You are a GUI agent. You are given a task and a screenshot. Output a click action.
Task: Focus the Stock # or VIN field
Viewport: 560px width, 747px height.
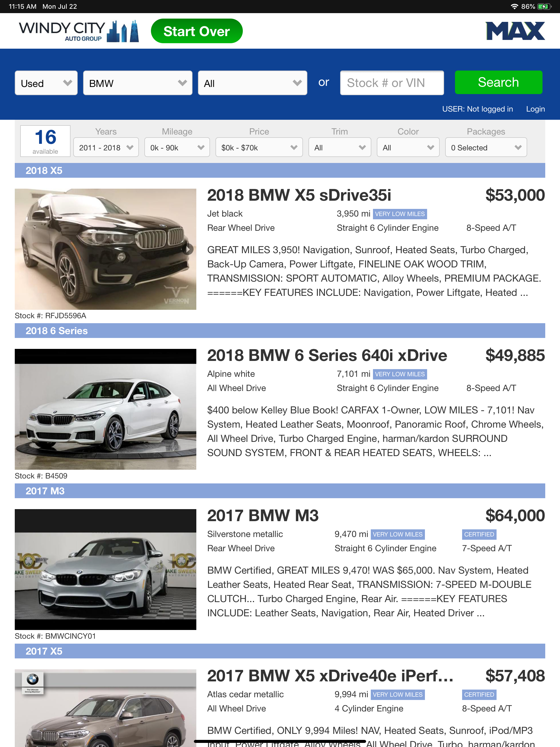(392, 83)
